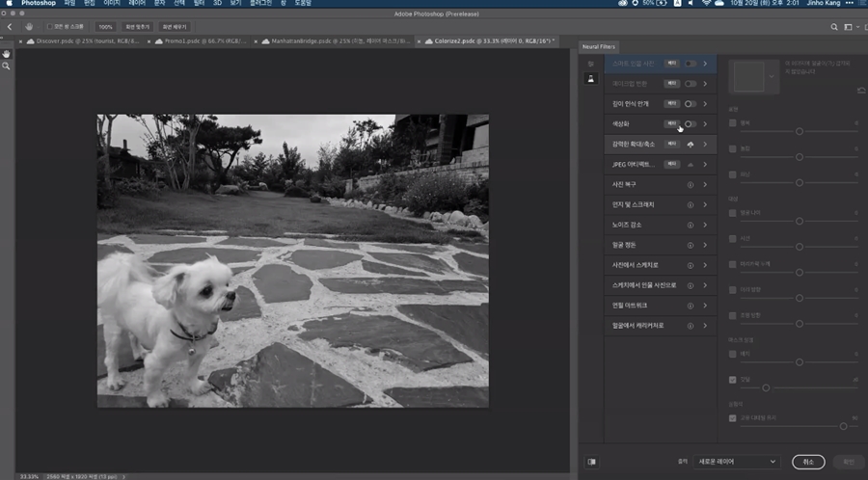Open the 레이어 menu
The width and height of the screenshot is (868, 480).
tap(136, 3)
